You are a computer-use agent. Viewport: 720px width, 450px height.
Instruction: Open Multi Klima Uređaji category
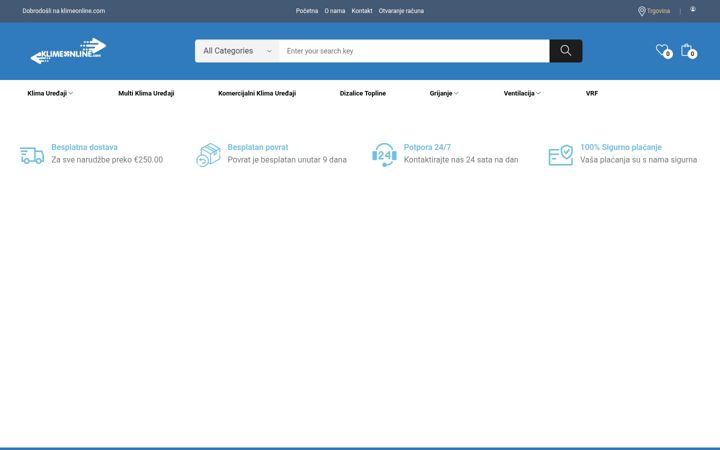(x=146, y=93)
